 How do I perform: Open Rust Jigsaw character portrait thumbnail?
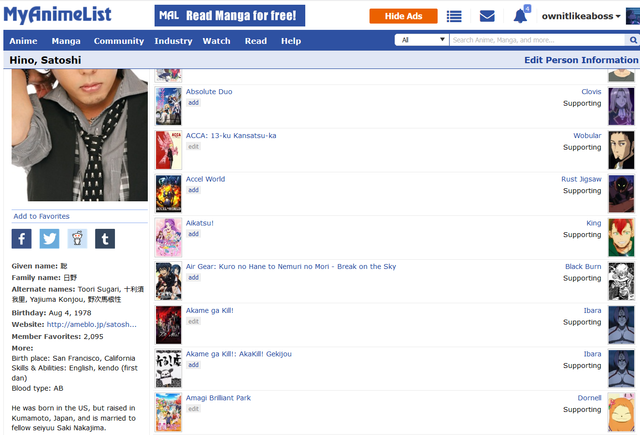[621, 194]
